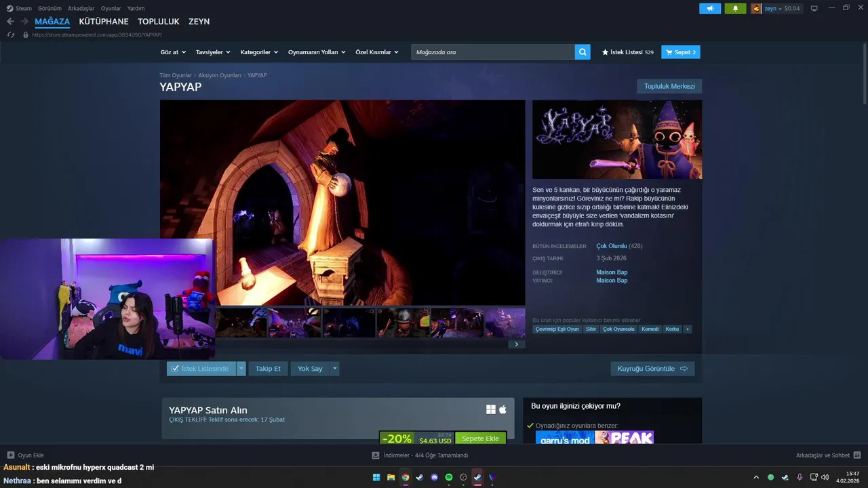Click the İstek Listesi star icon
The height and width of the screenshot is (488, 868).
(605, 52)
